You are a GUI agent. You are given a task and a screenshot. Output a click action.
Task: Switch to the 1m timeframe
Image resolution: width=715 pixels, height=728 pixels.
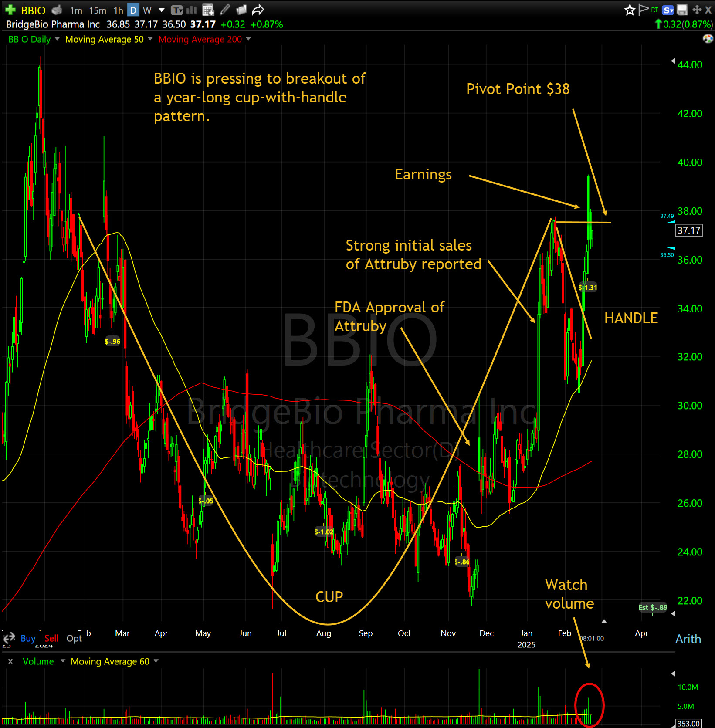(x=76, y=10)
